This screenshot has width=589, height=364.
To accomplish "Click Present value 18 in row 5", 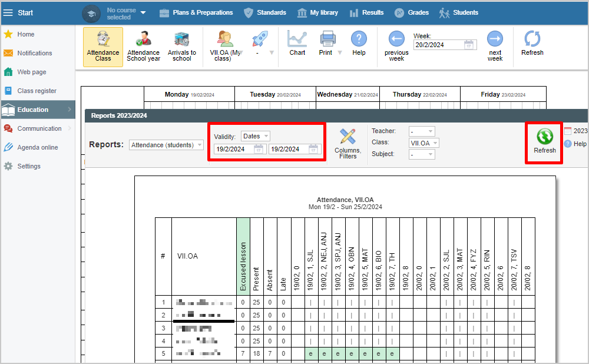I will [x=256, y=353].
